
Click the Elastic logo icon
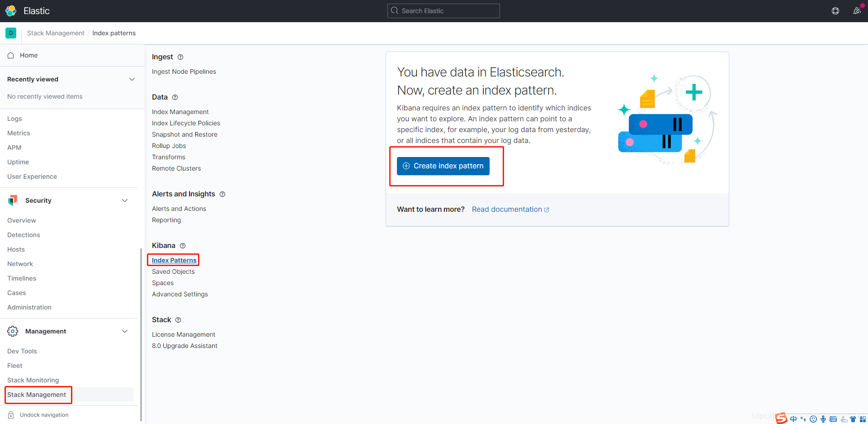(11, 11)
